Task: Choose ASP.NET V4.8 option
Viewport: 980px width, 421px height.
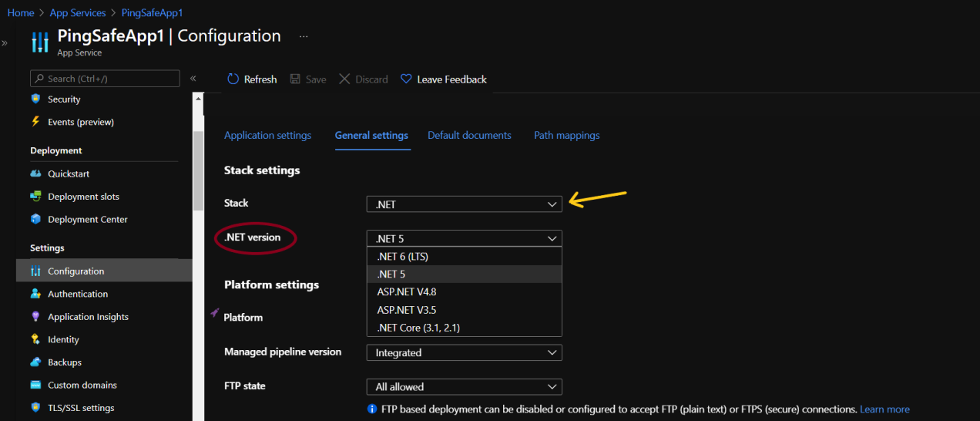Action: click(407, 292)
